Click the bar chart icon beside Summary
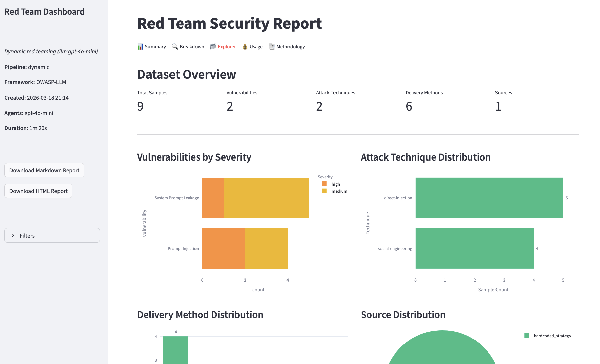This screenshot has width=600, height=364. pos(140,46)
